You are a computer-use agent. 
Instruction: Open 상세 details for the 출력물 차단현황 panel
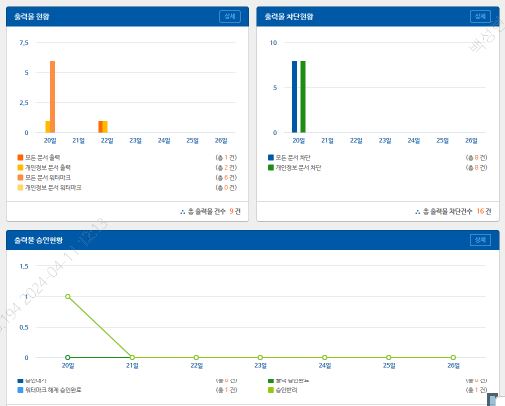point(480,16)
